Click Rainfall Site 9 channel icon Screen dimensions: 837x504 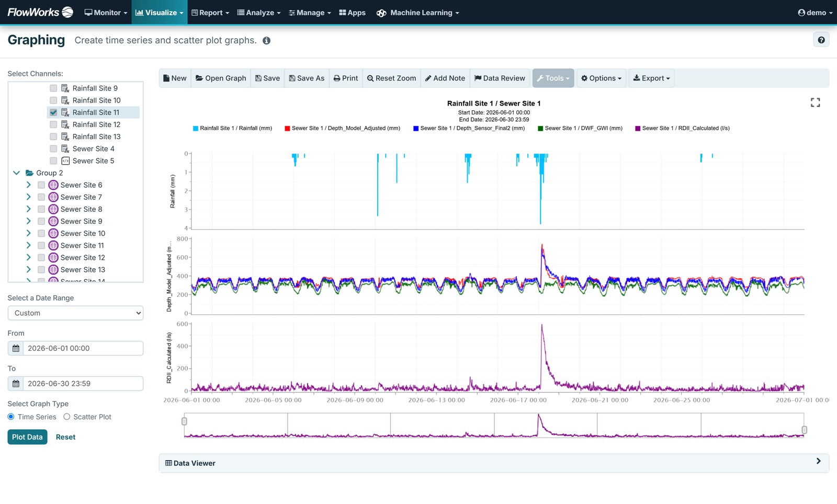pyautogui.click(x=65, y=88)
